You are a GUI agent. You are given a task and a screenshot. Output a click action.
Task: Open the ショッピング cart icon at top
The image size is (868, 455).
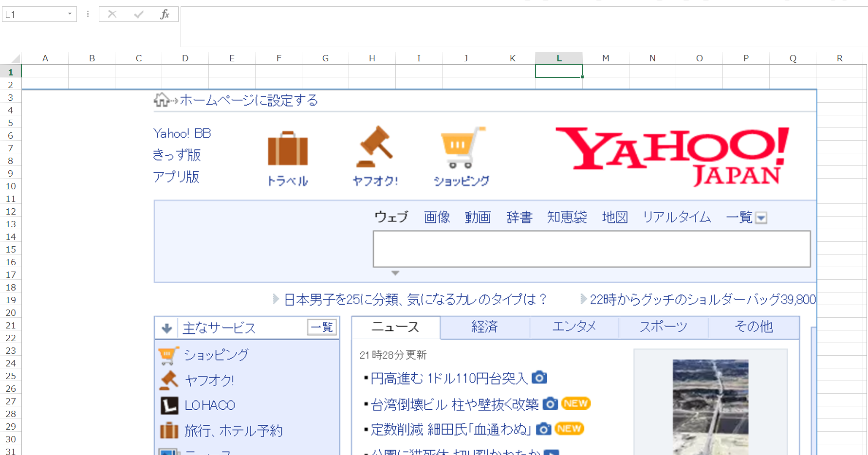[x=462, y=147]
